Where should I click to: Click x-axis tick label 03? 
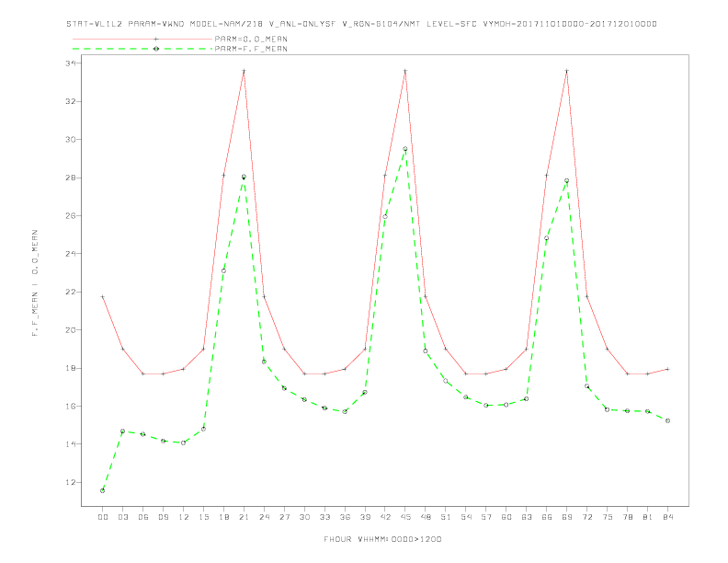pyautogui.click(x=122, y=517)
